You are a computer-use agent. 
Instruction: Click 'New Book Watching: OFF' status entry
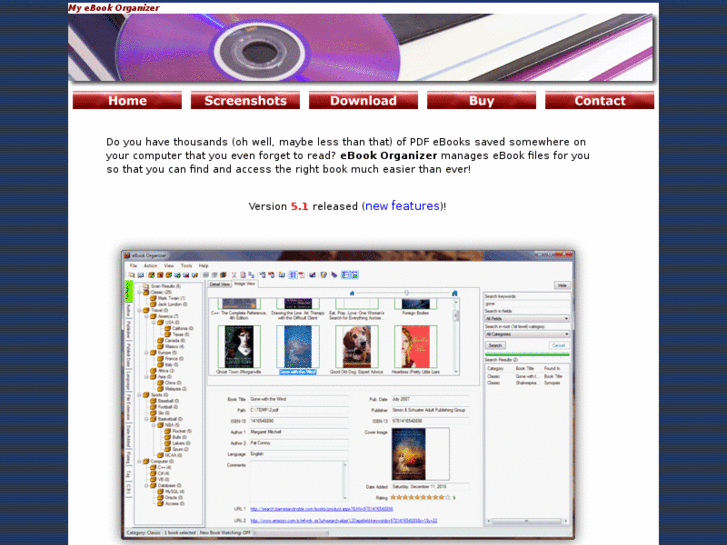pyautogui.click(x=225, y=533)
